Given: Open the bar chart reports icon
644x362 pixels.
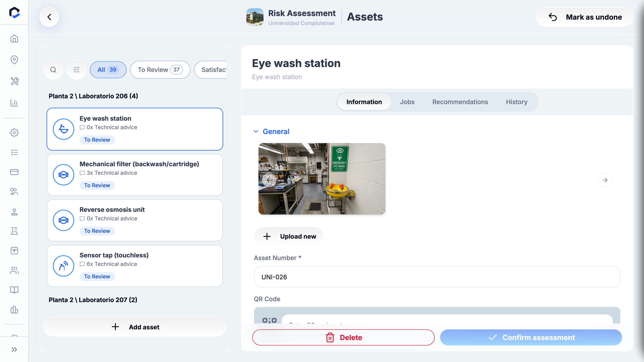Looking at the screenshot, I should (14, 103).
